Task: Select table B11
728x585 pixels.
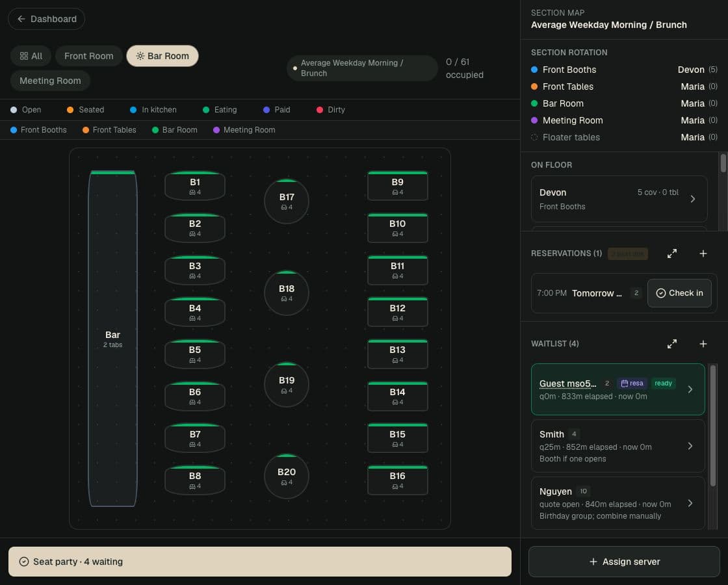Action: pos(397,270)
